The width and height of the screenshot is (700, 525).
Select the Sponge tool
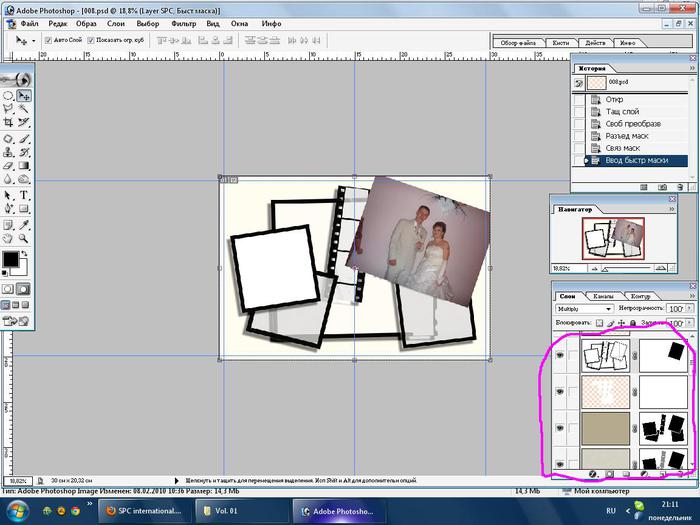coord(23,179)
